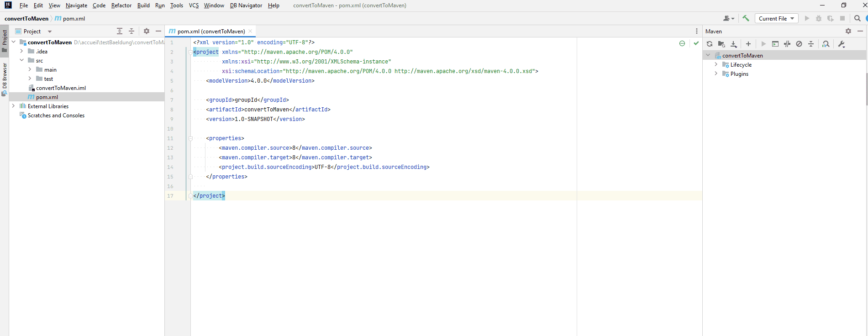This screenshot has width=868, height=336.
Task: Expand External Libraries node
Action: (13, 106)
